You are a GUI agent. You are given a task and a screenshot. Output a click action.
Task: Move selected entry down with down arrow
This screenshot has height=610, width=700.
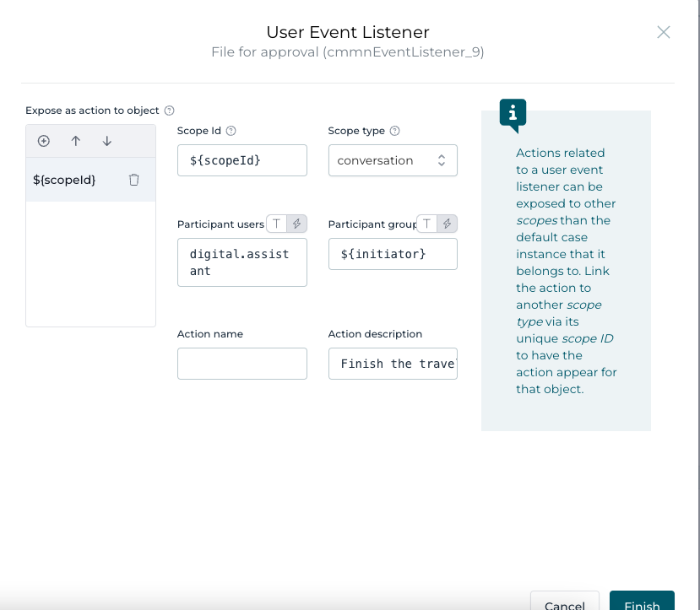point(107,141)
